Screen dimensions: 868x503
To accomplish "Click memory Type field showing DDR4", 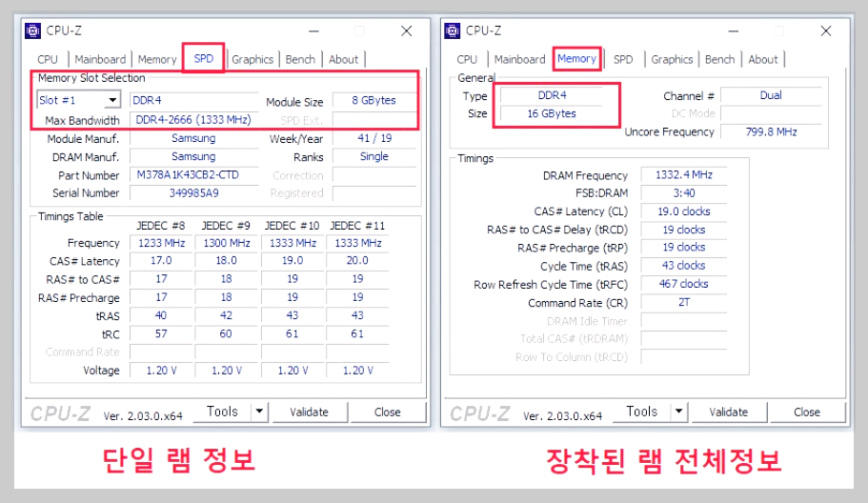I will point(553,95).
